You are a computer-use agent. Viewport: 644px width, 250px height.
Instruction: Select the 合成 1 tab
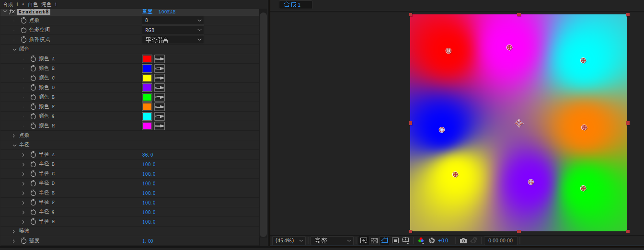click(293, 5)
